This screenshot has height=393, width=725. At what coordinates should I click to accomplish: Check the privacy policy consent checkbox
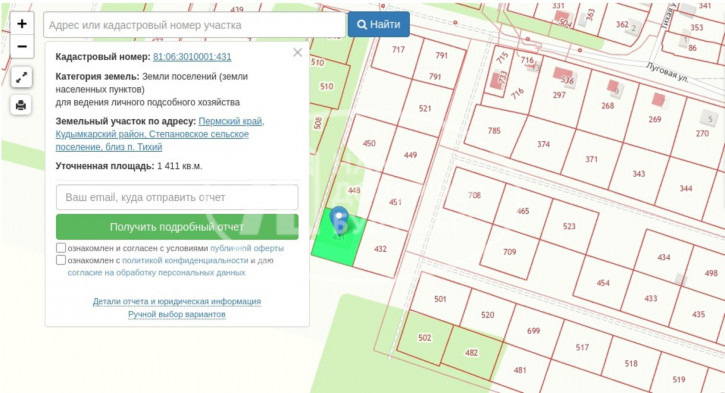tap(61, 260)
